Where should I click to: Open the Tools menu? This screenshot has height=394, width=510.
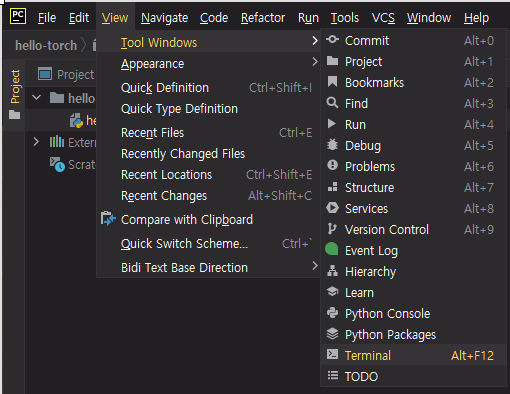pos(345,18)
